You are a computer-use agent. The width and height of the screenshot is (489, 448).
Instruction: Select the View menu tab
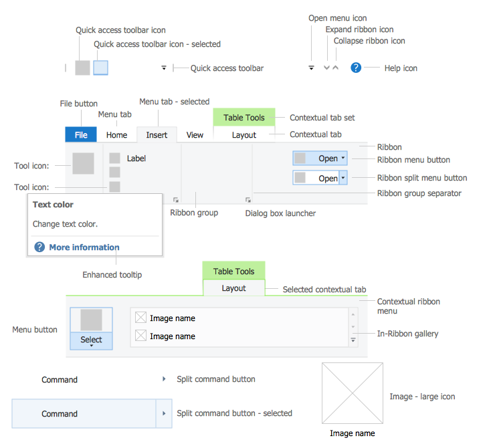(x=195, y=134)
